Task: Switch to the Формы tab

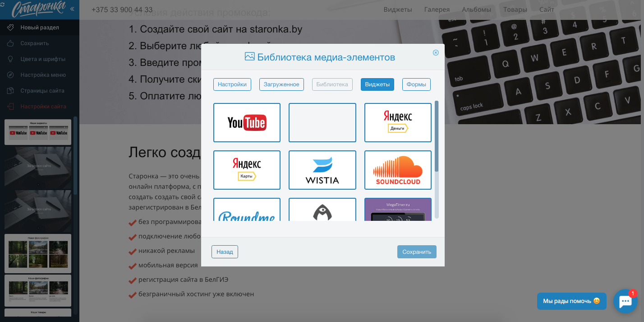Action: click(416, 84)
